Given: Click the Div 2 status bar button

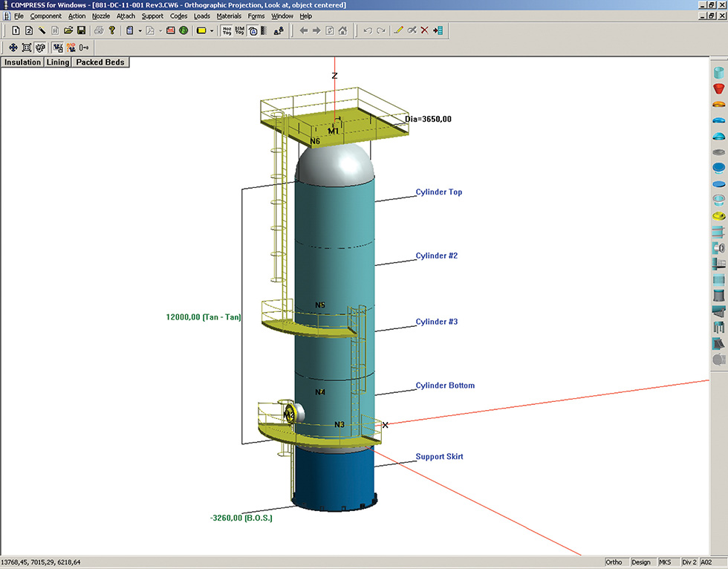Looking at the screenshot, I should 689,562.
